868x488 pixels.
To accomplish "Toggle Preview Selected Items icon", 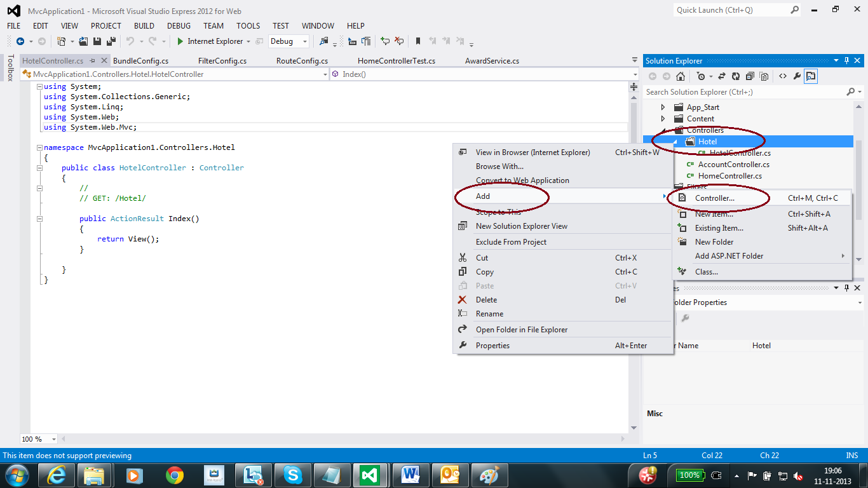I will (x=811, y=76).
